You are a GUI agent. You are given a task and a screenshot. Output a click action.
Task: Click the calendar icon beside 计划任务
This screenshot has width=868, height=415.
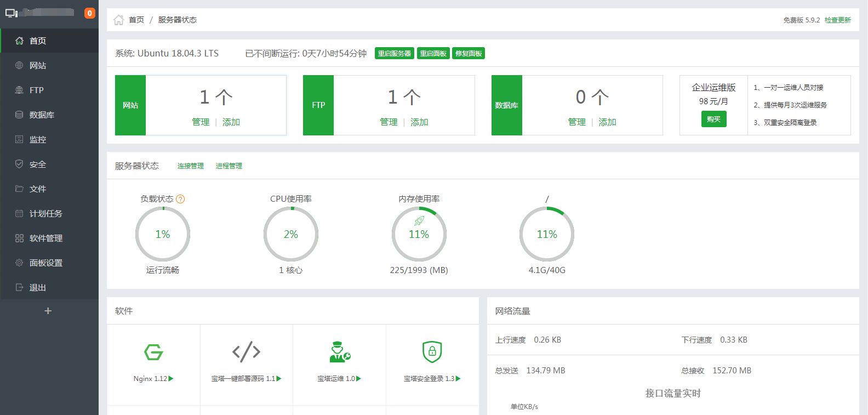pos(19,213)
